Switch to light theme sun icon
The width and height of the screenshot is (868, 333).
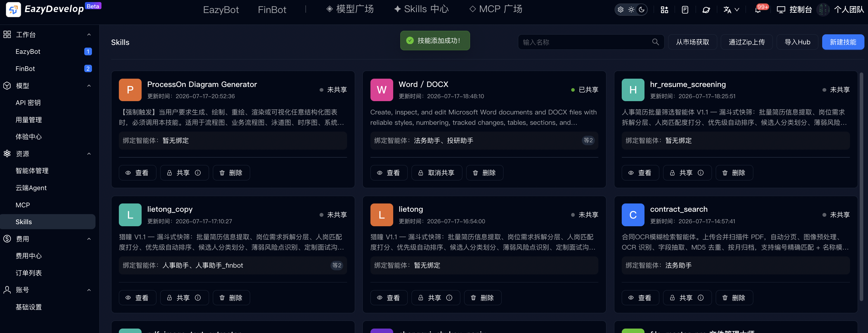(631, 9)
